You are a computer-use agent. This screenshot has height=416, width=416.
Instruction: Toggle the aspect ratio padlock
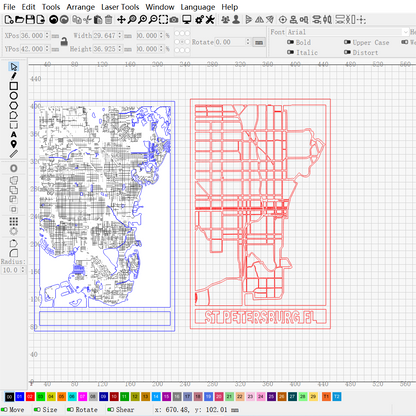(x=64, y=41)
